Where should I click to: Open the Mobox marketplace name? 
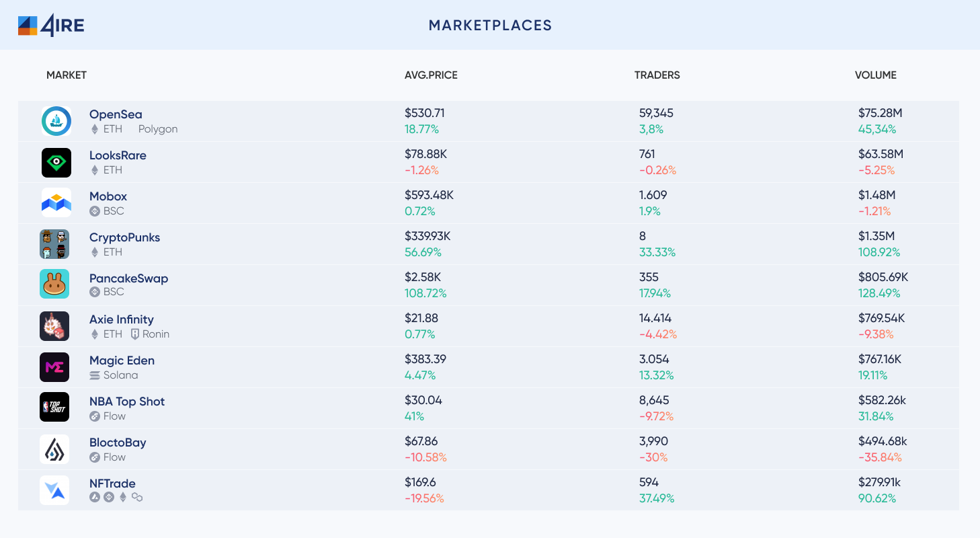tap(108, 196)
